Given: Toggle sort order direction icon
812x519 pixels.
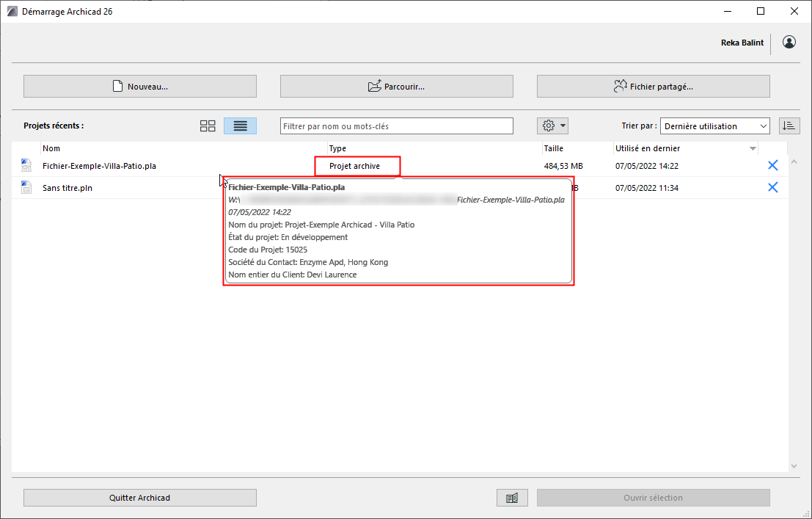Looking at the screenshot, I should coord(789,126).
